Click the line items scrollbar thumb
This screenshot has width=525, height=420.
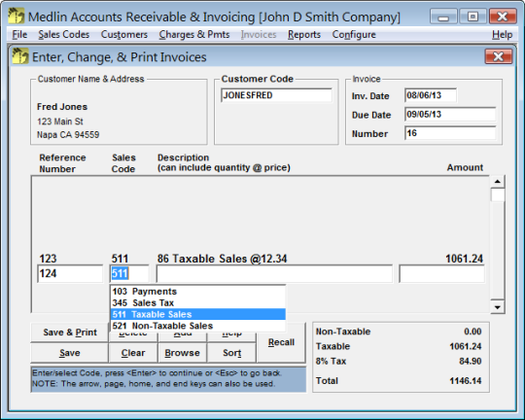click(x=498, y=194)
